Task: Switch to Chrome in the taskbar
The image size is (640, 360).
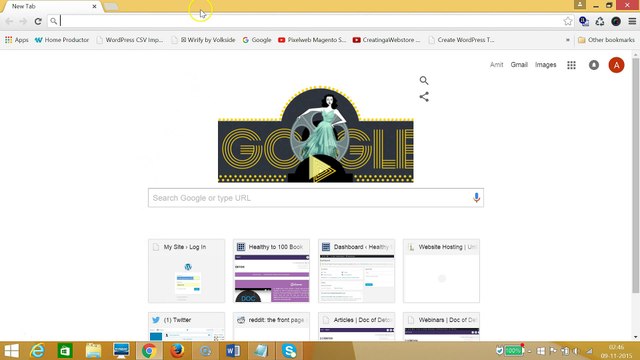Action: (x=149, y=351)
